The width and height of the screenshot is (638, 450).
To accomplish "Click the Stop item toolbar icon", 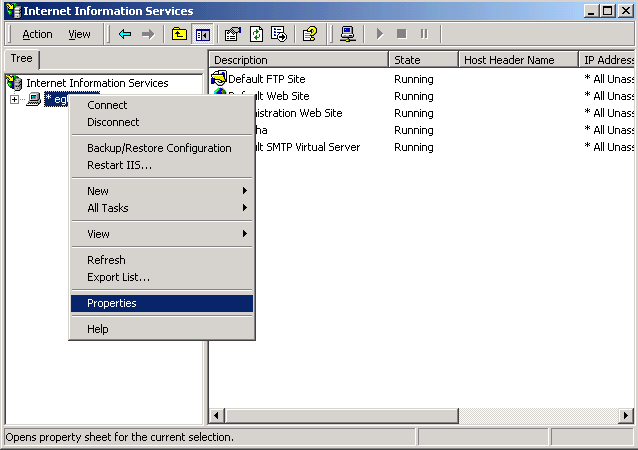I will pos(402,34).
